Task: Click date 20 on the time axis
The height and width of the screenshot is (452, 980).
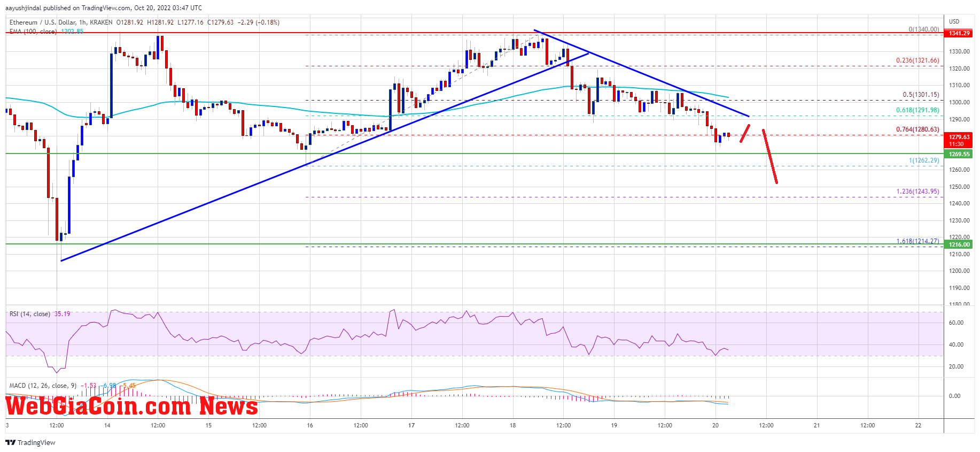Action: click(715, 426)
